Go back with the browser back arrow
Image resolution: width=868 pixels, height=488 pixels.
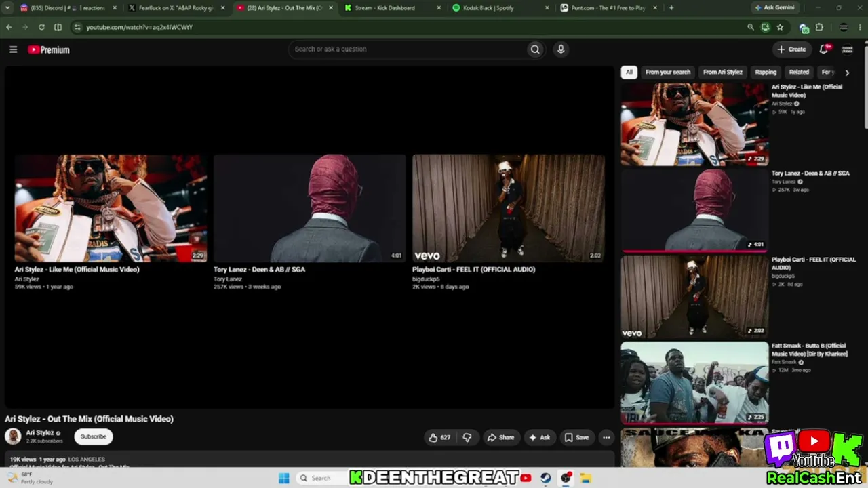pyautogui.click(x=9, y=27)
